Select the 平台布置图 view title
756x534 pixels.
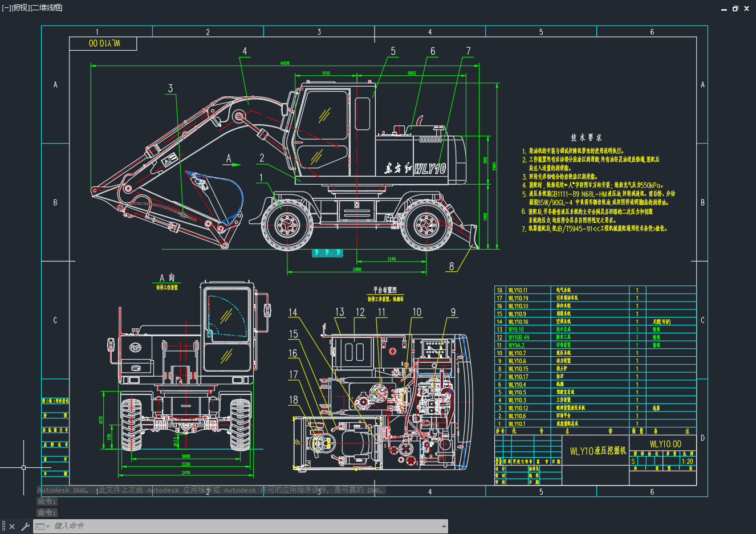coord(385,290)
